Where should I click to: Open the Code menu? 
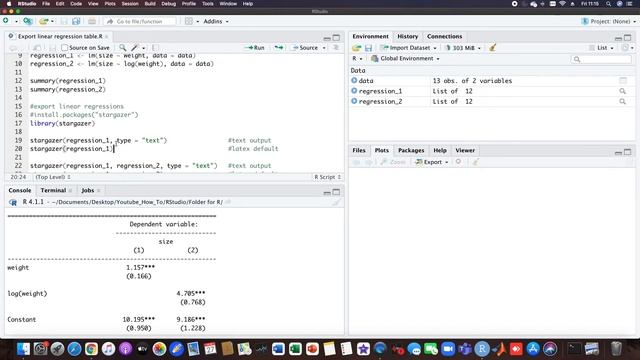tap(76, 4)
